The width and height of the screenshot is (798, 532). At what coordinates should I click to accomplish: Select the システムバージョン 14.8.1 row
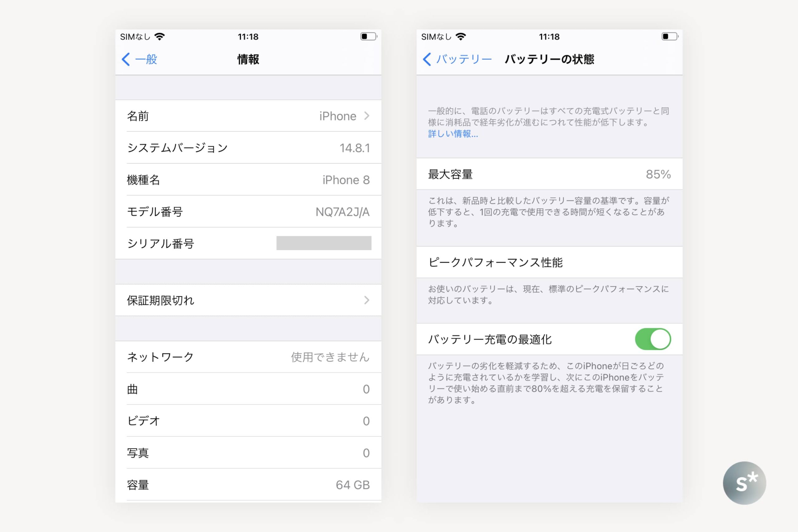coord(248,148)
